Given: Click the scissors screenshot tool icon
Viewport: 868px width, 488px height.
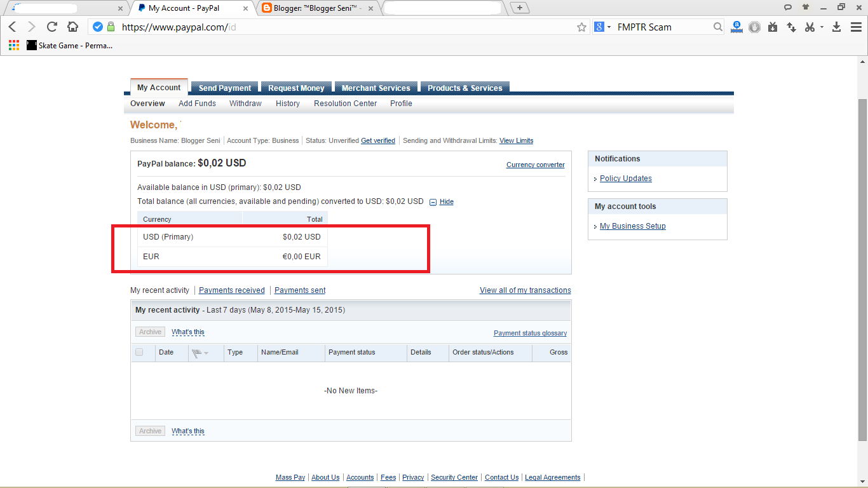Looking at the screenshot, I should pyautogui.click(x=810, y=27).
